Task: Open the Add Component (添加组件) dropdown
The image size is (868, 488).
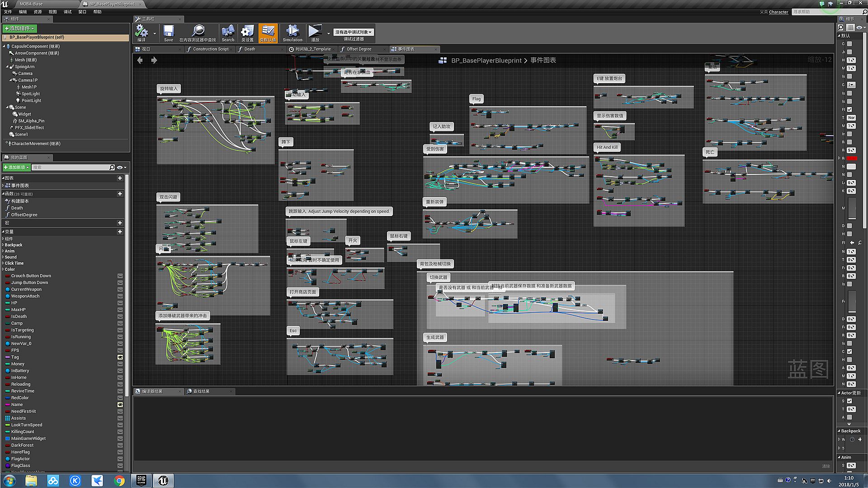Action: click(20, 28)
